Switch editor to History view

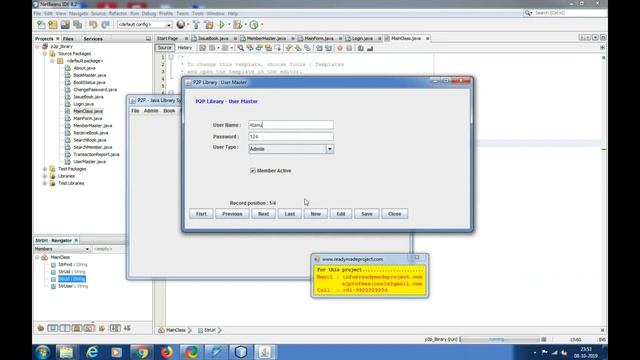point(184,48)
